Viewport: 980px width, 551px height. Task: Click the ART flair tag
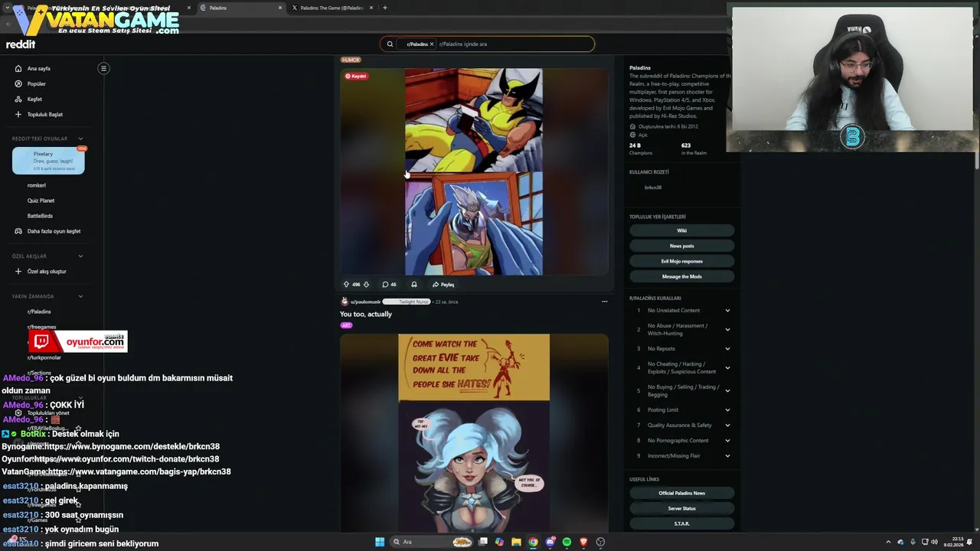346,325
